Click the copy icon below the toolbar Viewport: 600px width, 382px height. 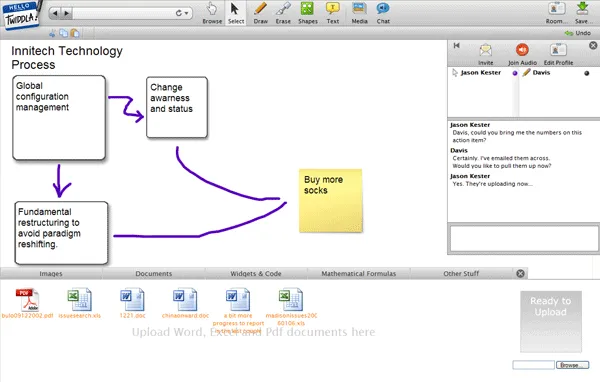pos(64,33)
